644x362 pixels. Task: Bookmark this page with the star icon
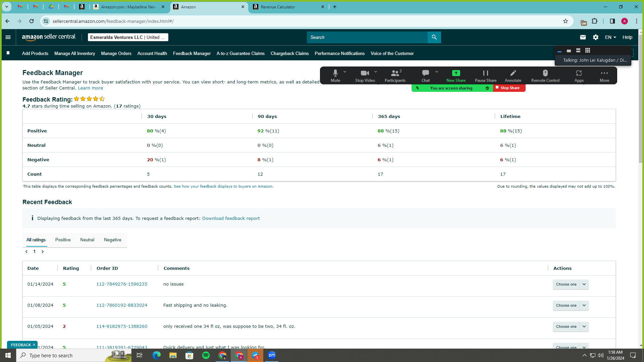(566, 21)
